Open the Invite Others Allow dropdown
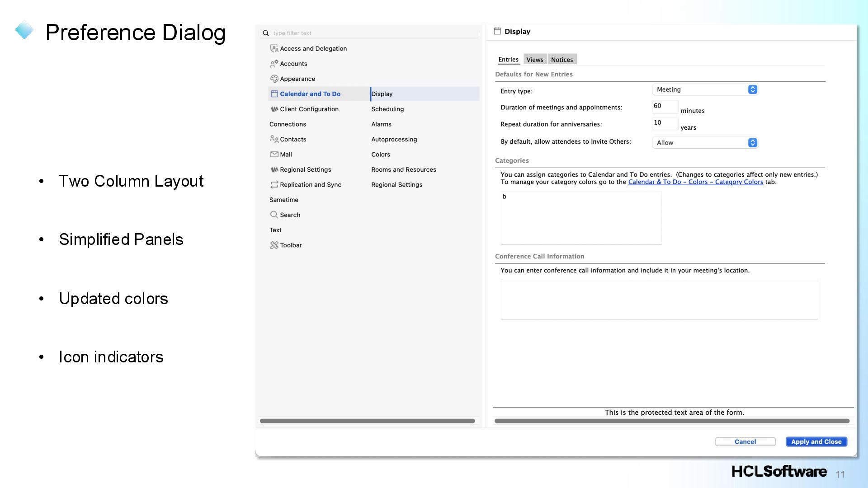 [x=704, y=143]
